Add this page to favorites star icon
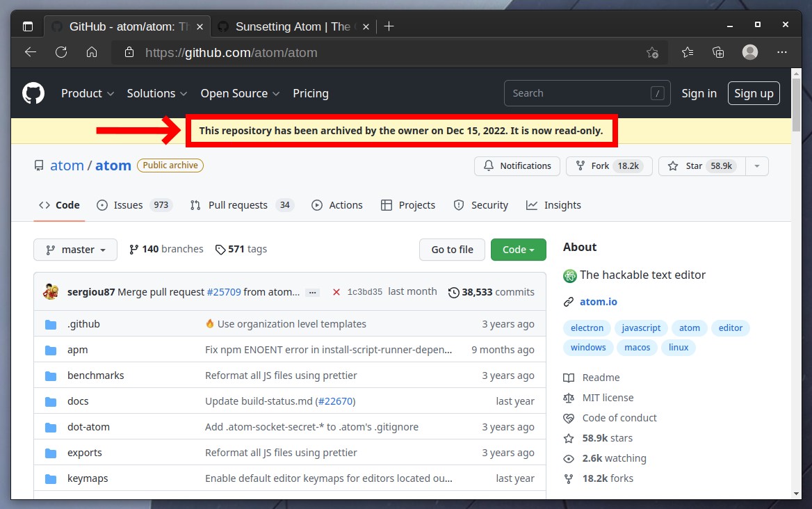This screenshot has height=509, width=812. 653,52
